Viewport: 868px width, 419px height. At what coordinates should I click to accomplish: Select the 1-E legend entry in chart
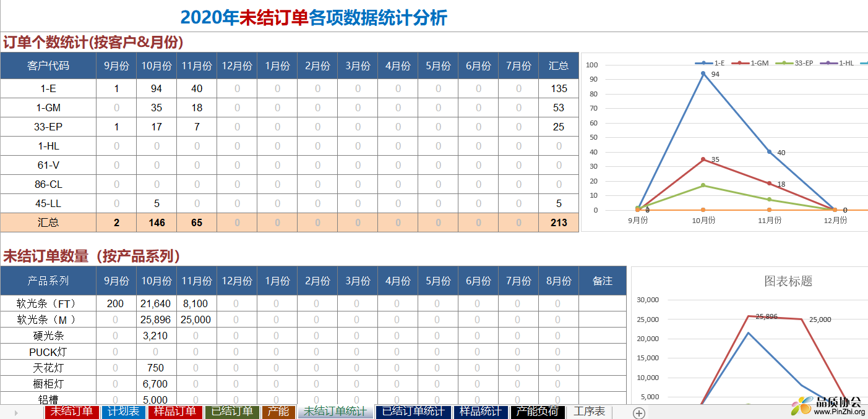[710, 63]
